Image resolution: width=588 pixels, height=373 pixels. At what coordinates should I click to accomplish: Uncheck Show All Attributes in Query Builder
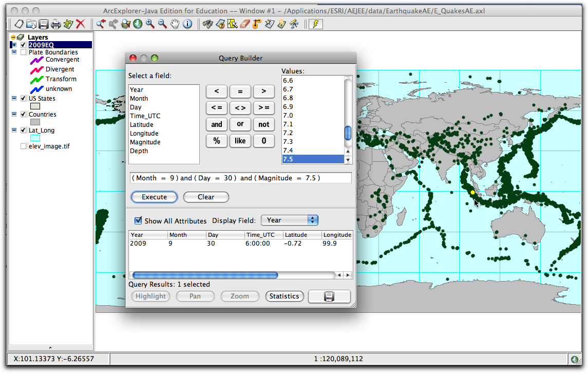[138, 221]
